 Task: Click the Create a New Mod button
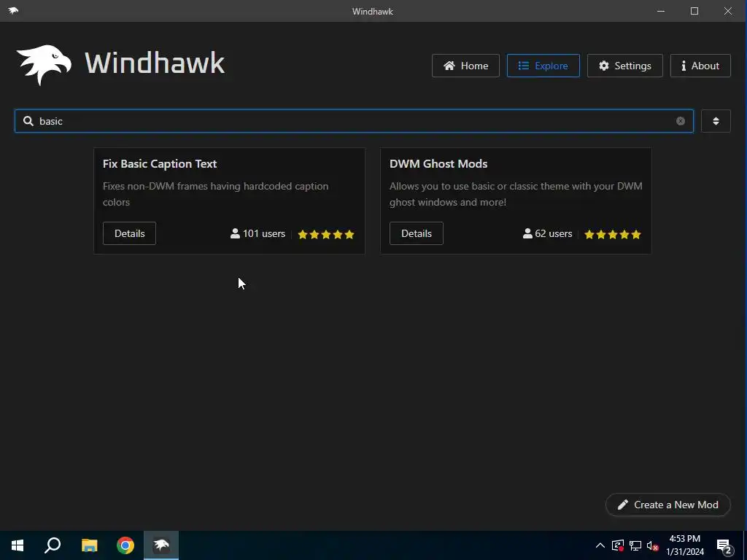(668, 505)
